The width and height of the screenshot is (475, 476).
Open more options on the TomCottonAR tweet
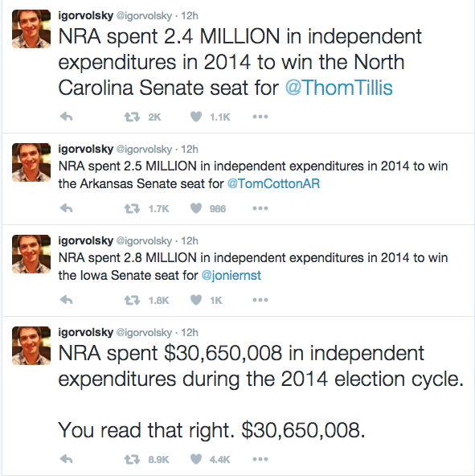click(x=260, y=208)
